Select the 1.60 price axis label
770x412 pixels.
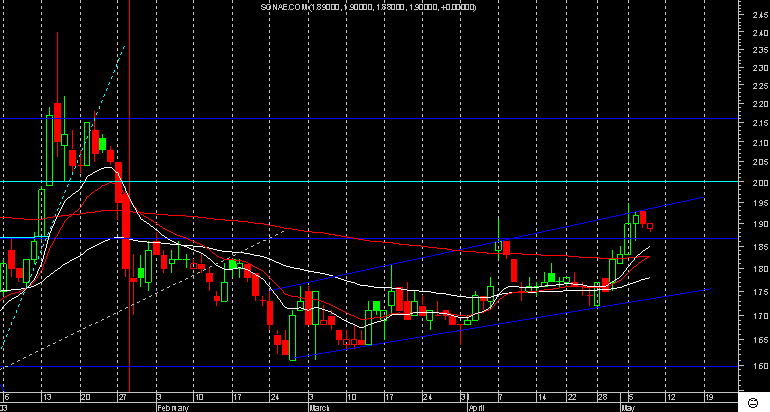point(760,366)
